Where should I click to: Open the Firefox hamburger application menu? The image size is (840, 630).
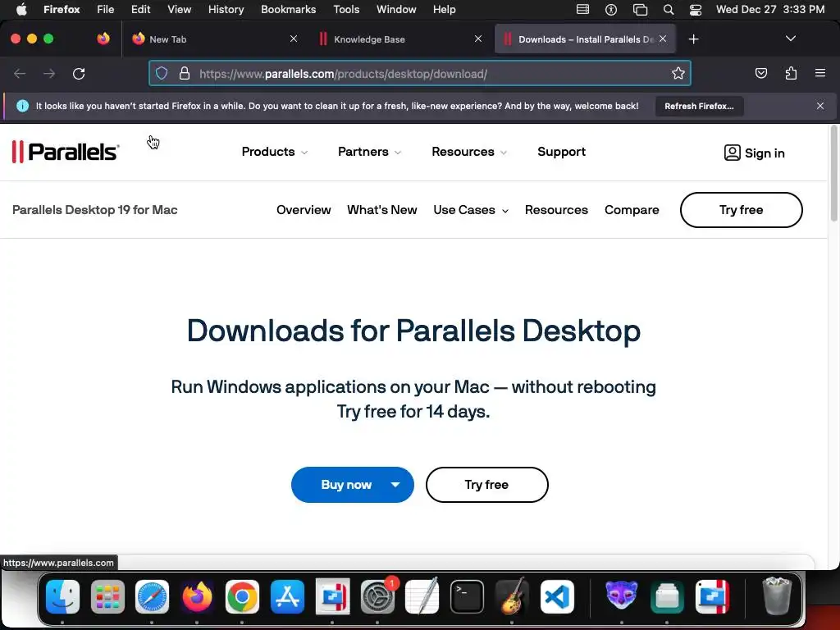[820, 73]
